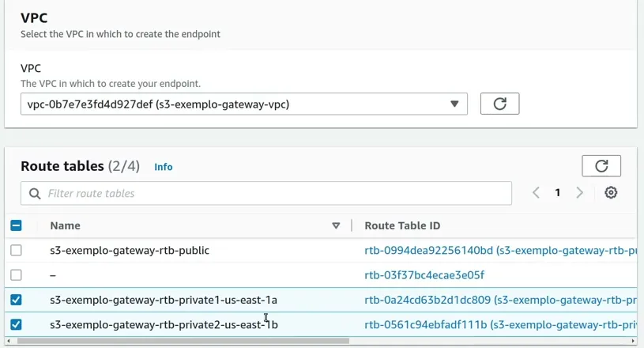Viewport: 644px width, 348px height.
Task: Click the horizontal scrollbar thumb
Action: [x=183, y=341]
